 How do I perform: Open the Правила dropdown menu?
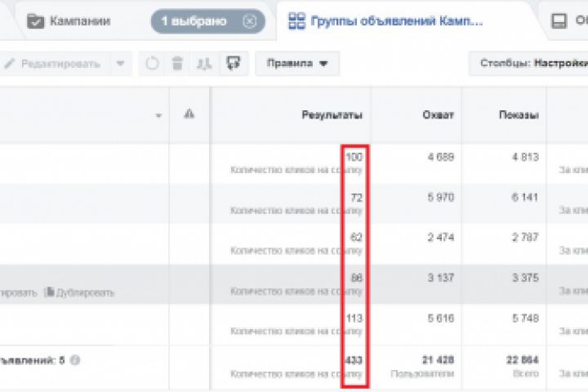[296, 64]
